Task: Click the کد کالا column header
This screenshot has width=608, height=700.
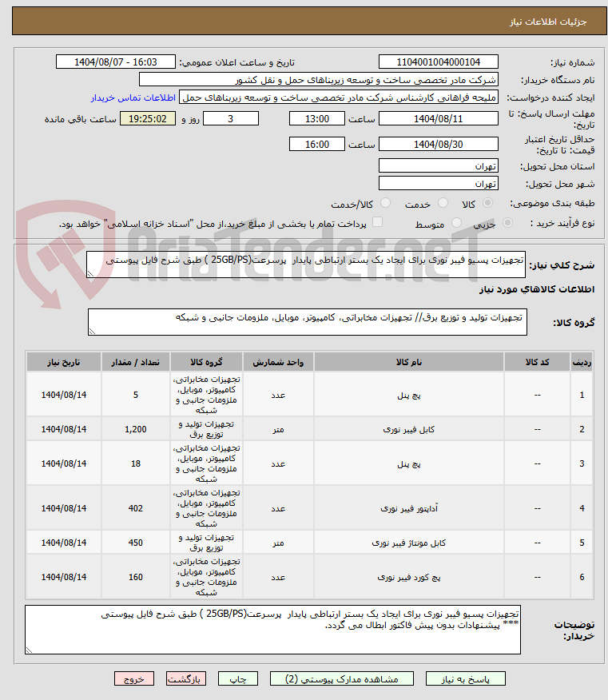Action: click(x=538, y=362)
